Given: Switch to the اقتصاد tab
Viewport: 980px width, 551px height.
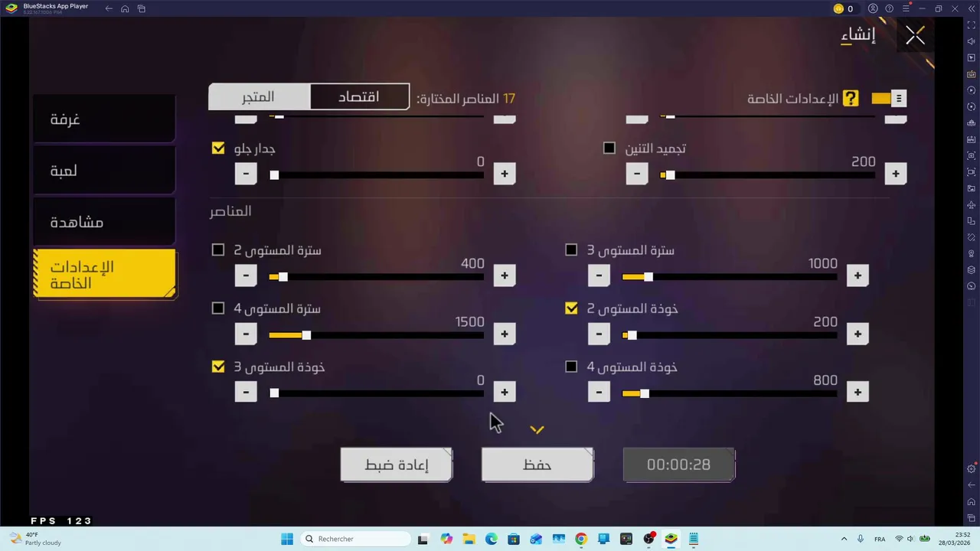Looking at the screenshot, I should pyautogui.click(x=359, y=97).
